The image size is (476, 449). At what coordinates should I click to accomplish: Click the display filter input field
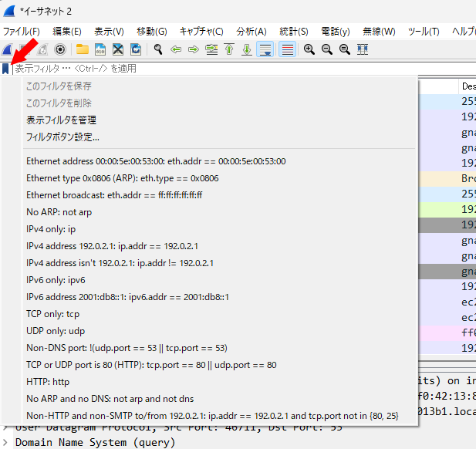244,69
